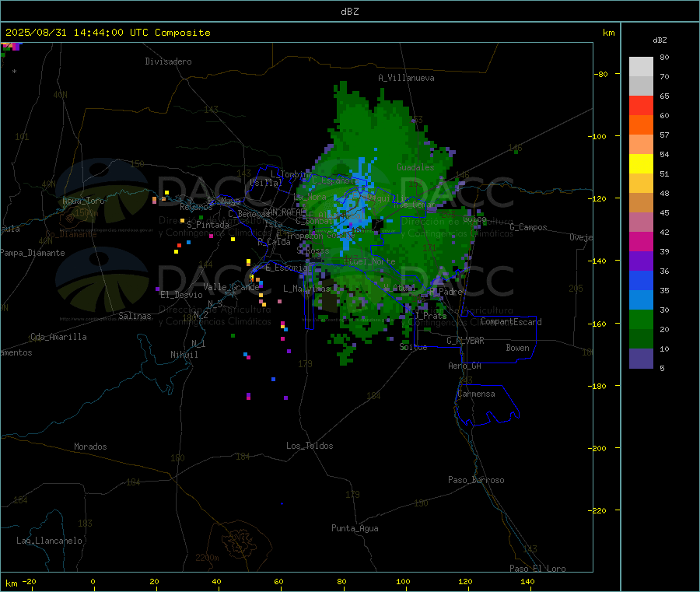Click the '0' tick on the horizontal km axis
700x592 pixels.
click(x=93, y=581)
